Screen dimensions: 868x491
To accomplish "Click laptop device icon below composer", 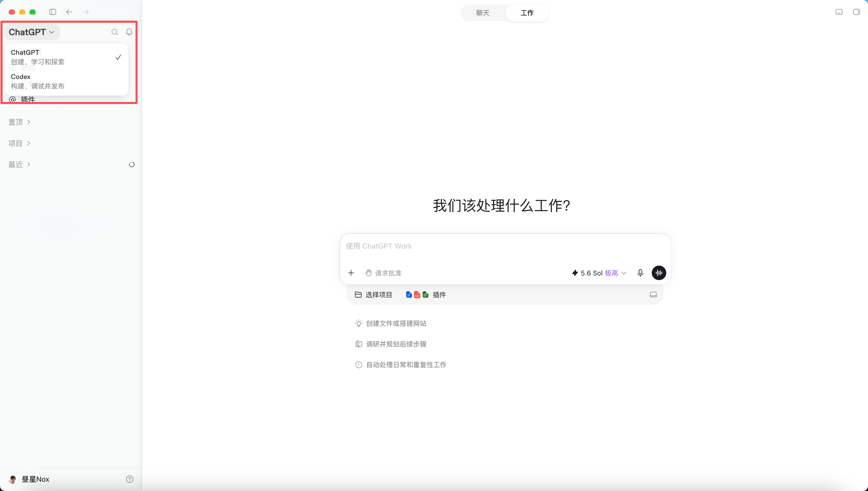I will tap(653, 295).
